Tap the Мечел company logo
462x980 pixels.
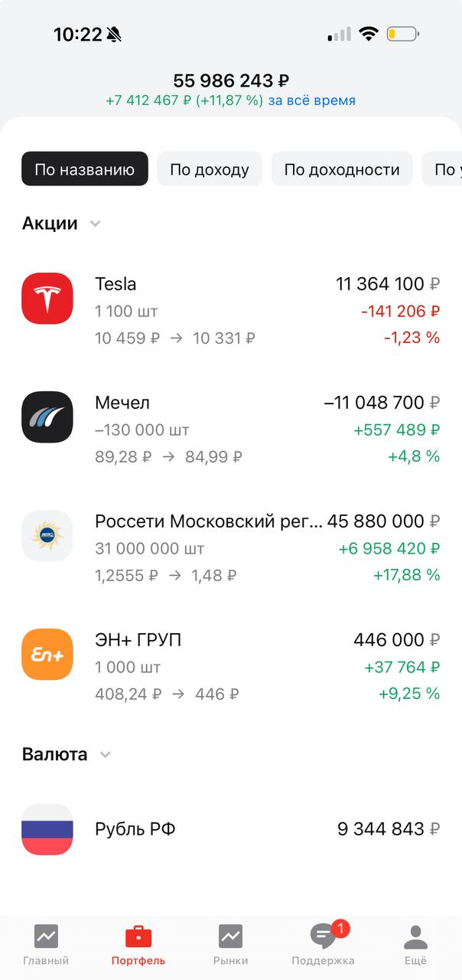point(47,417)
